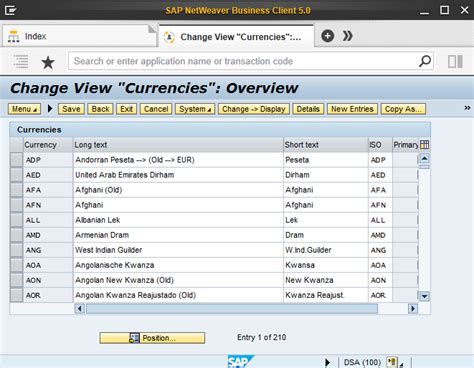Open the navigation list icon
474x368 pixels.
21,62
